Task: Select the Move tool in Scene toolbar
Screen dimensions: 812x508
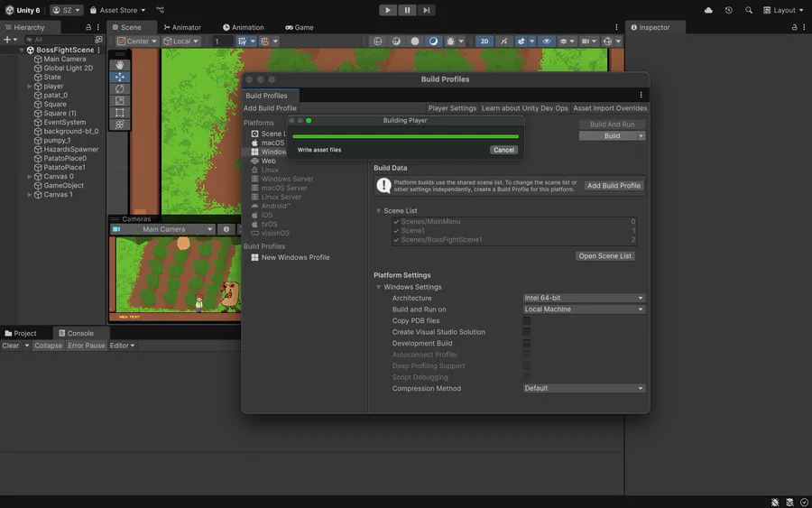Action: click(x=120, y=78)
